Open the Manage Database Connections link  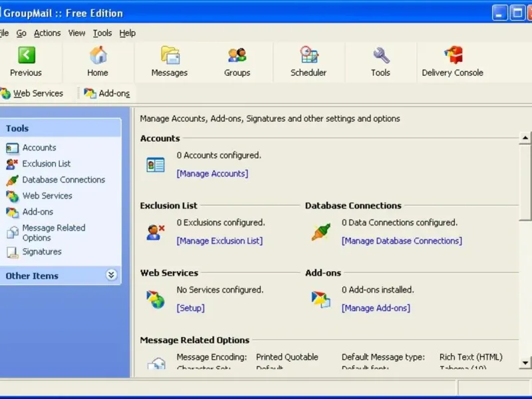[402, 241]
